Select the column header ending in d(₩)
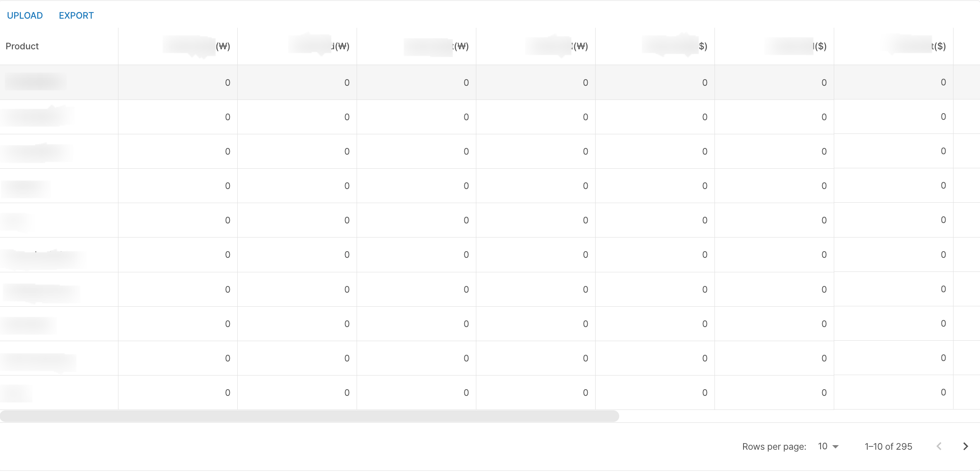The height and width of the screenshot is (475, 980). click(340, 46)
